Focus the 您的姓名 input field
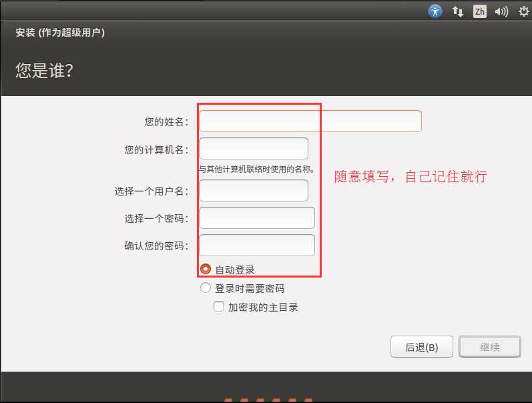The height and width of the screenshot is (403, 532). [x=310, y=121]
